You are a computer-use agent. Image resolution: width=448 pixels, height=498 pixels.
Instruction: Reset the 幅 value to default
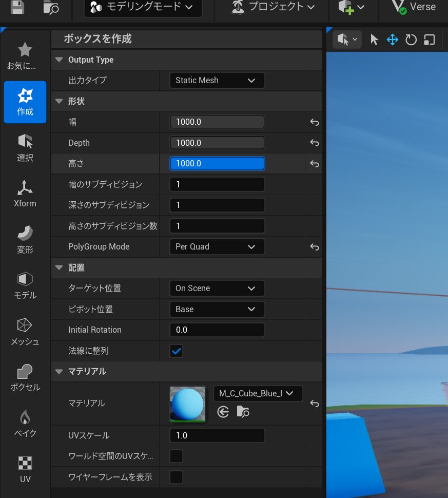click(x=314, y=122)
